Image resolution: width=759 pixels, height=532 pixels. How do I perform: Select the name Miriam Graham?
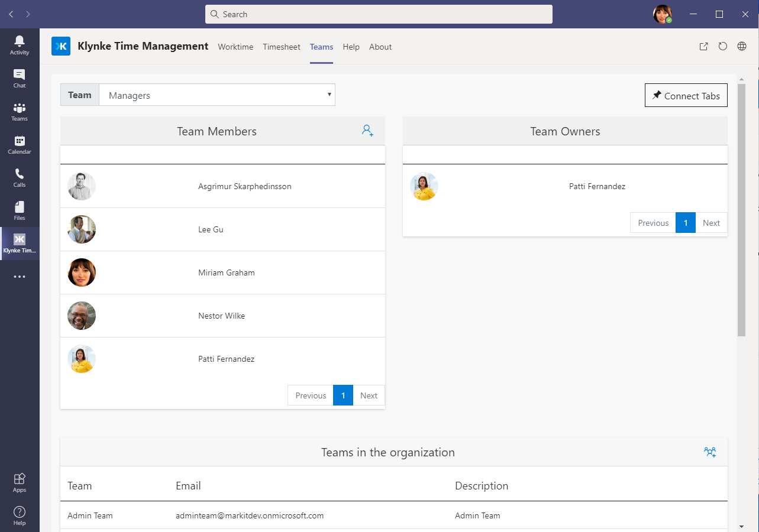[x=227, y=273]
